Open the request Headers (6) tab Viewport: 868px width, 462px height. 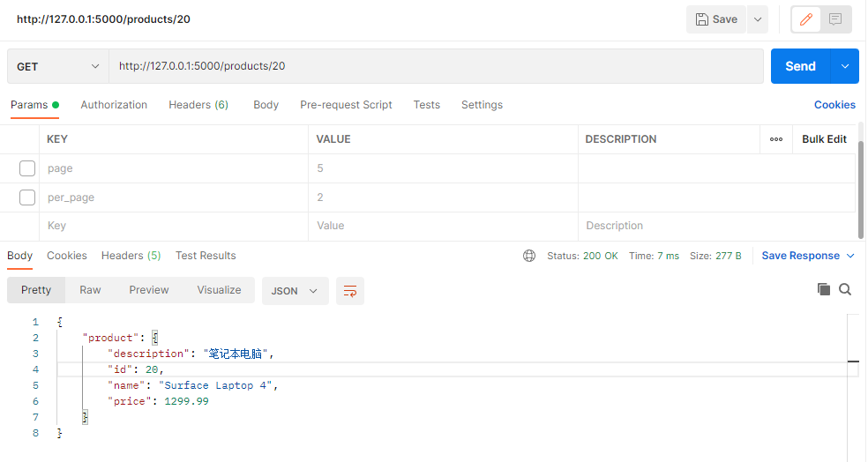click(x=198, y=105)
